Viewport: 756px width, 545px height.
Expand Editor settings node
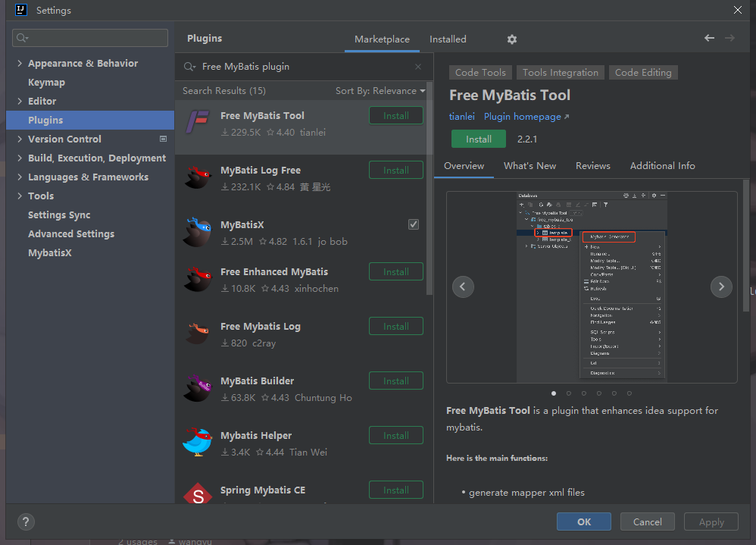tap(20, 101)
